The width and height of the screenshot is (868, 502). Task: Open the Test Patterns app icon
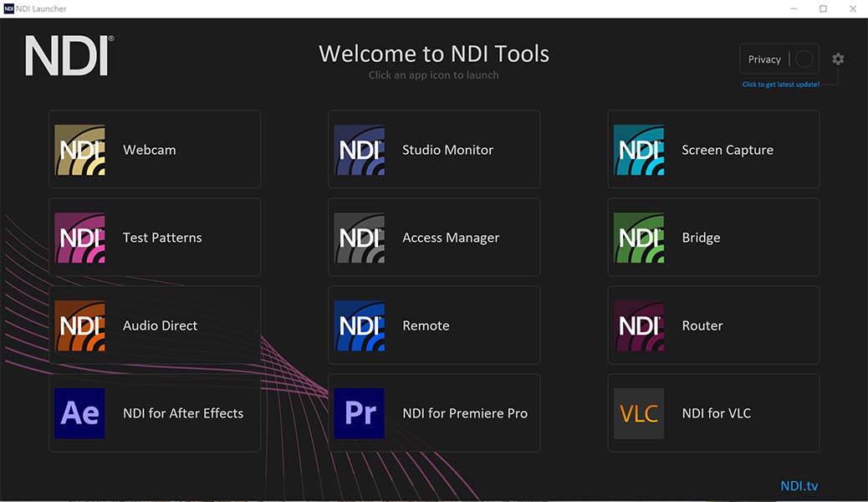point(79,238)
